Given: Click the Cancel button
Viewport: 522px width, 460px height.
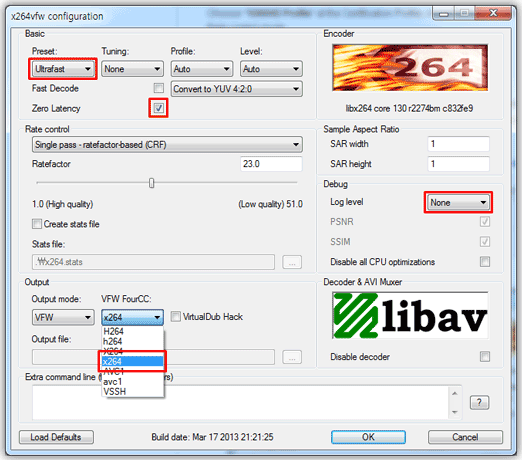Looking at the screenshot, I should (465, 437).
